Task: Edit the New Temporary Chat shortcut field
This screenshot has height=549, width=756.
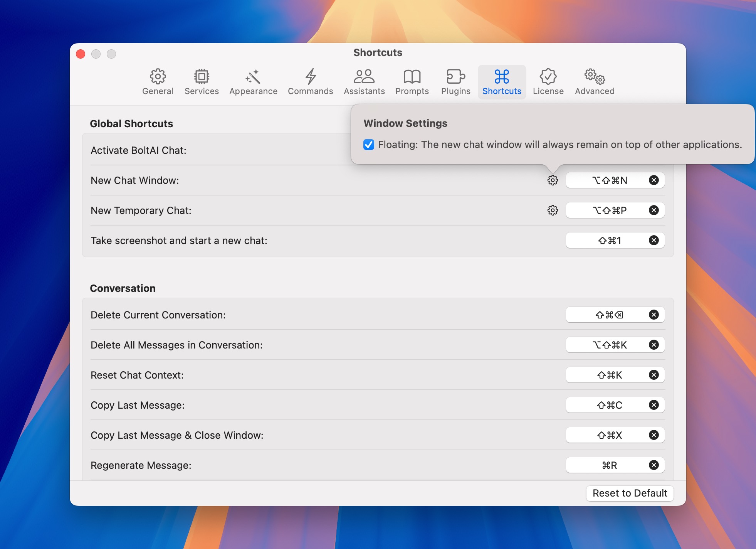Action: coord(609,210)
